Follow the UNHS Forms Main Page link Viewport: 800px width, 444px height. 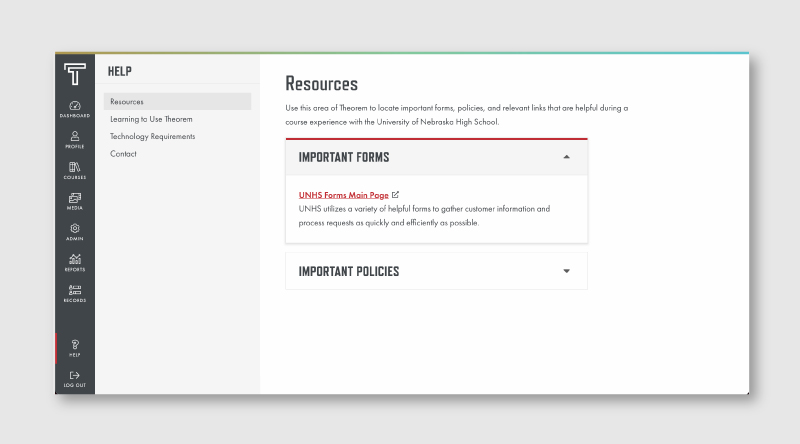[343, 195]
